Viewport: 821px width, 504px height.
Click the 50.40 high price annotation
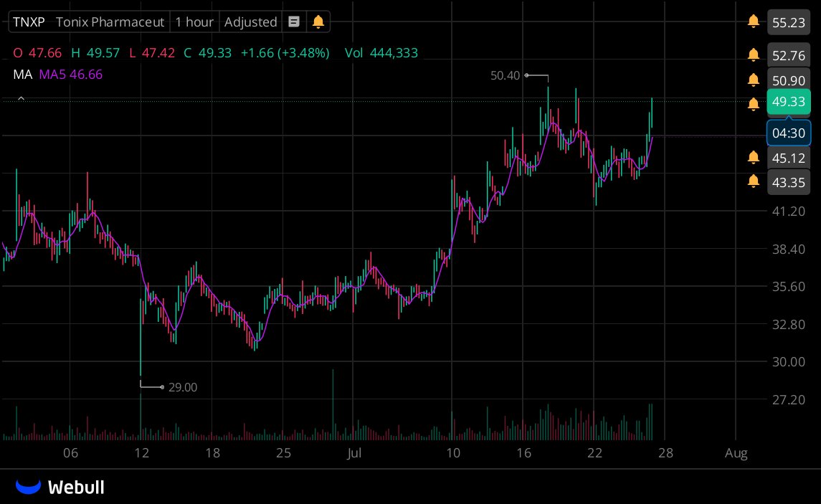pyautogui.click(x=504, y=75)
